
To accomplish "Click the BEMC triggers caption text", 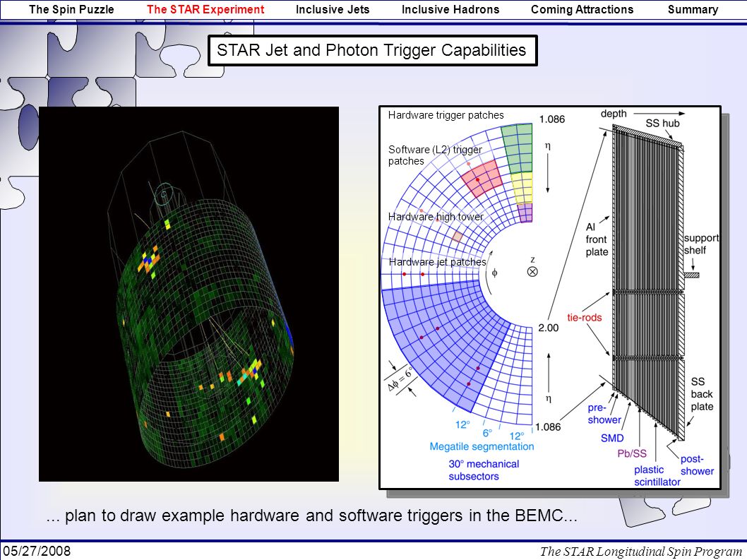I will tap(311, 516).
